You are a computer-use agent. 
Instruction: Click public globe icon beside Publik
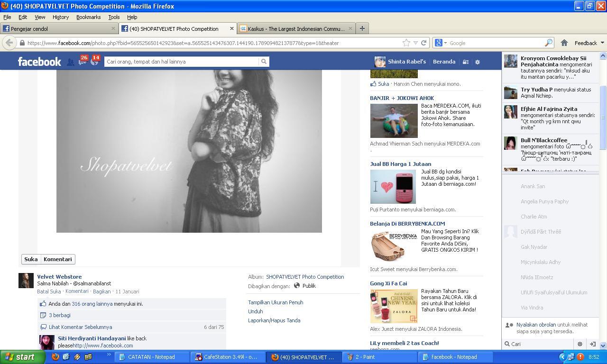tap(297, 286)
